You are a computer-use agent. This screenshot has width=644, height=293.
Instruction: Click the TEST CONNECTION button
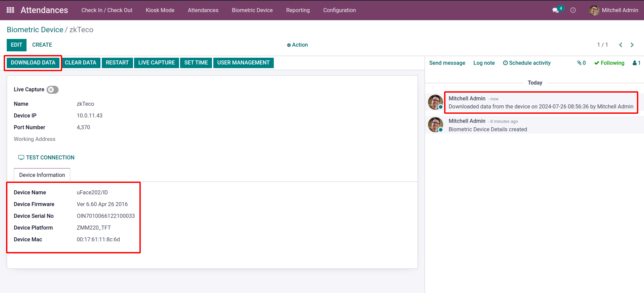pyautogui.click(x=46, y=157)
